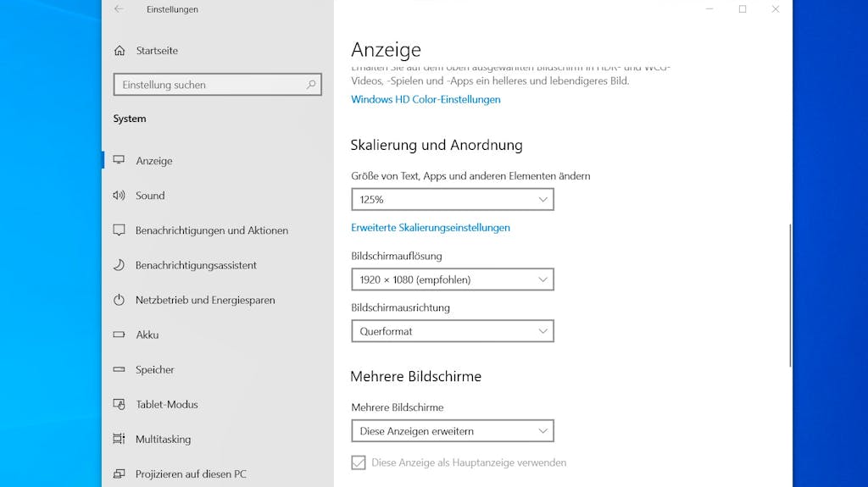Open the 125% scaling dropdown

pos(452,200)
